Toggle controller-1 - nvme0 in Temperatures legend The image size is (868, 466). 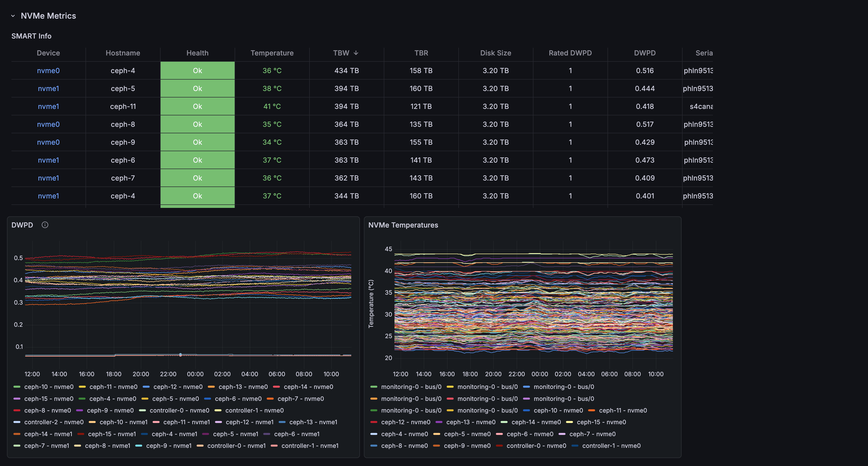tap(611, 445)
